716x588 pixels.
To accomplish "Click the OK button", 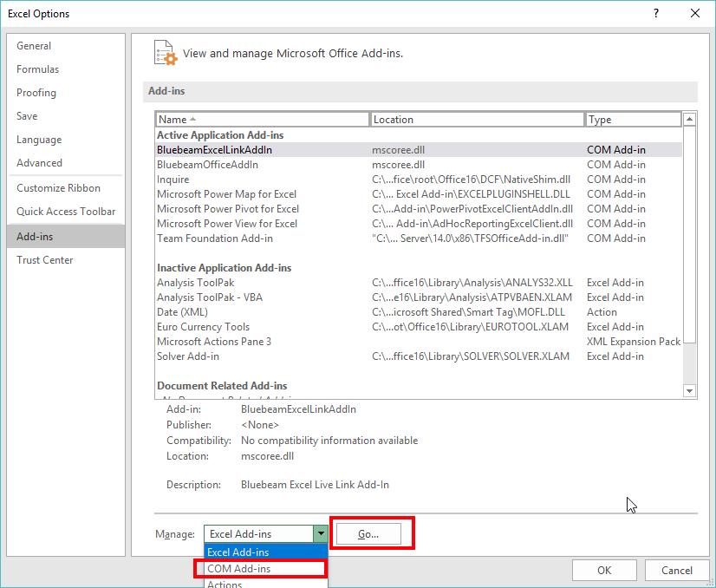I will tap(604, 570).
